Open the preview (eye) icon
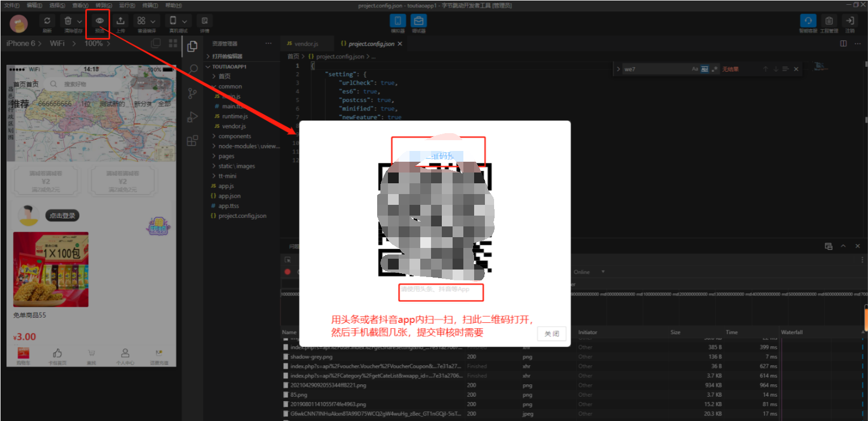The height and width of the screenshot is (421, 868). (100, 20)
